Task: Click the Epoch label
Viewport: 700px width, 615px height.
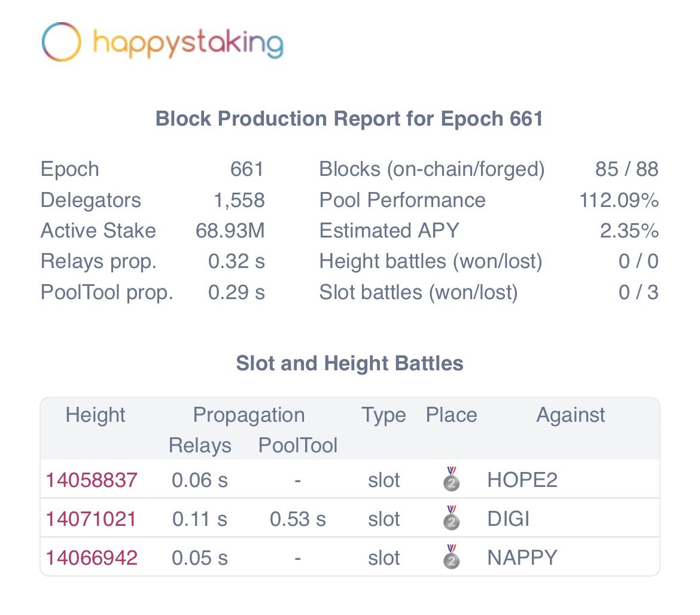Action: tap(69, 169)
